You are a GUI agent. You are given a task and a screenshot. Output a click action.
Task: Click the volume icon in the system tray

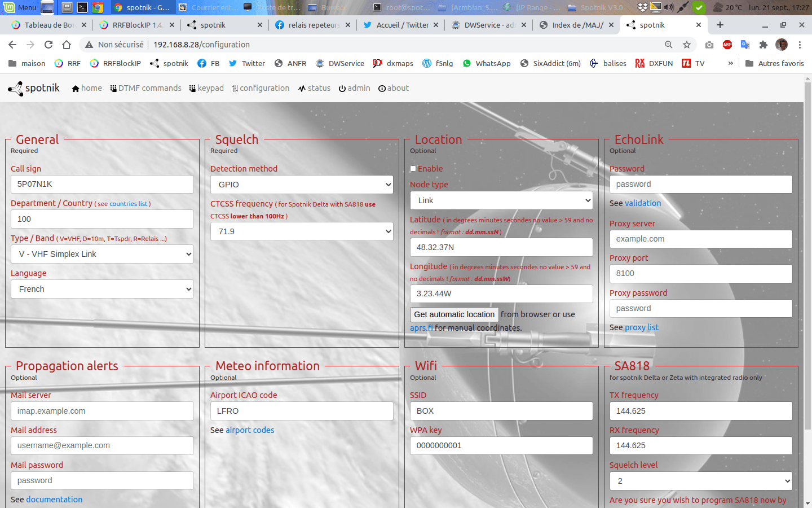pos(670,7)
